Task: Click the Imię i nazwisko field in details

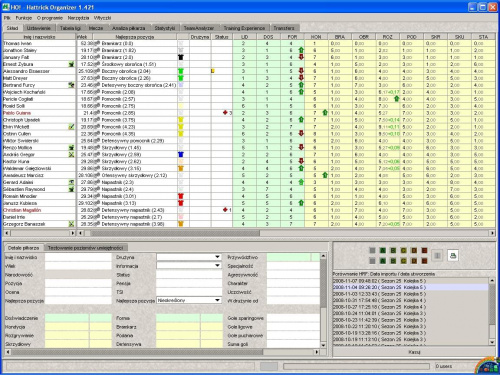Action: click(78, 257)
